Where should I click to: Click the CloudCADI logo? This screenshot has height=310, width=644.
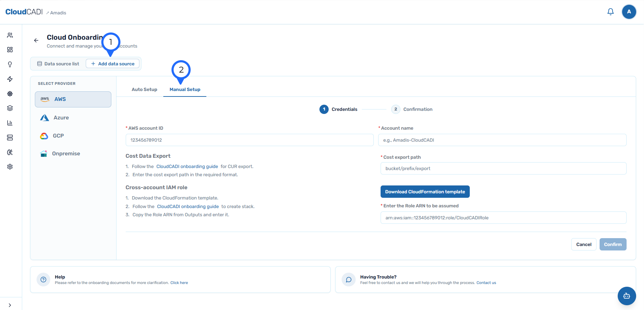[x=24, y=12]
